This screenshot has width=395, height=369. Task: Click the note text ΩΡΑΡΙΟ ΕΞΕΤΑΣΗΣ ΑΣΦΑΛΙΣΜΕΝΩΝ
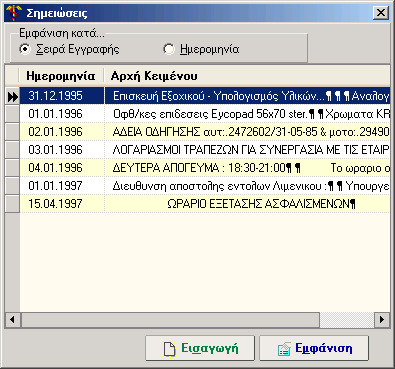(x=258, y=204)
